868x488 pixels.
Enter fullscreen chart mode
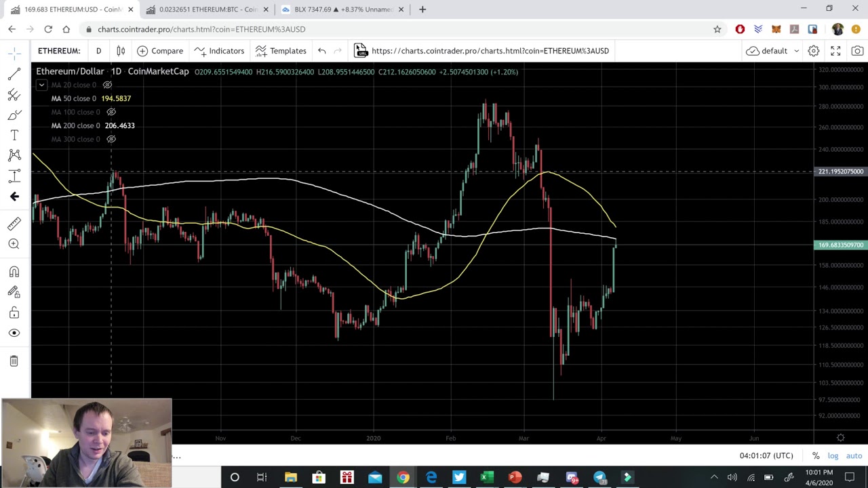835,51
